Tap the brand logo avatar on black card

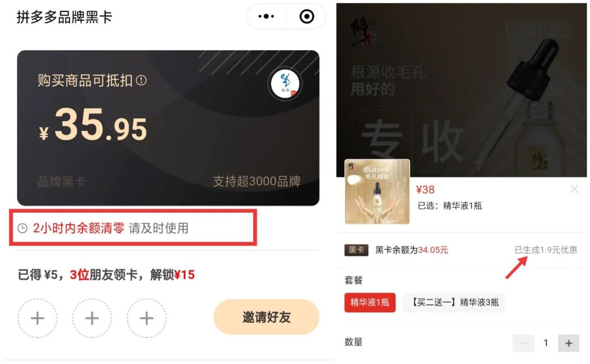285,83
